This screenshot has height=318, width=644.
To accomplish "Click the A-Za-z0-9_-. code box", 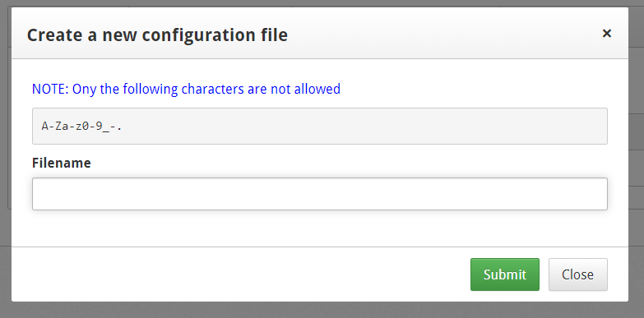I will click(320, 126).
